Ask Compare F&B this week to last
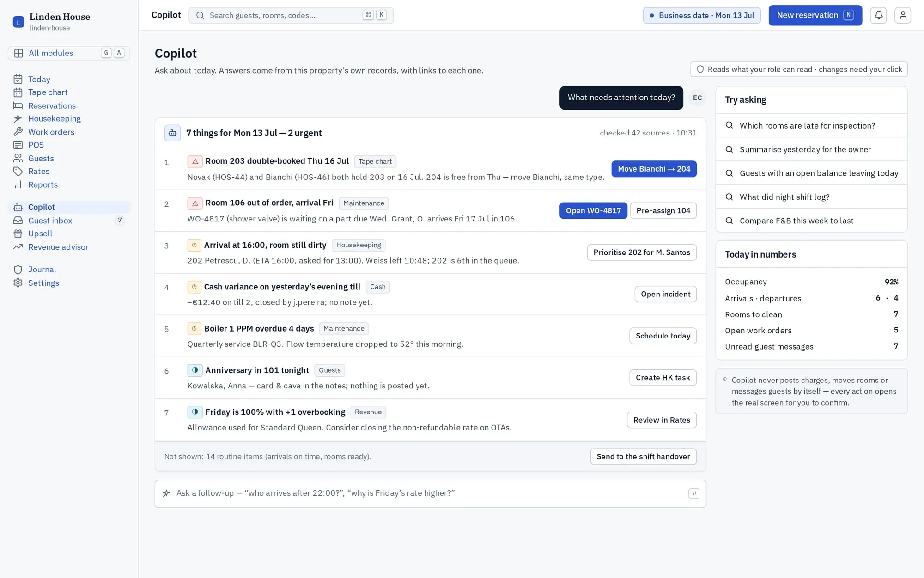 pos(811,221)
